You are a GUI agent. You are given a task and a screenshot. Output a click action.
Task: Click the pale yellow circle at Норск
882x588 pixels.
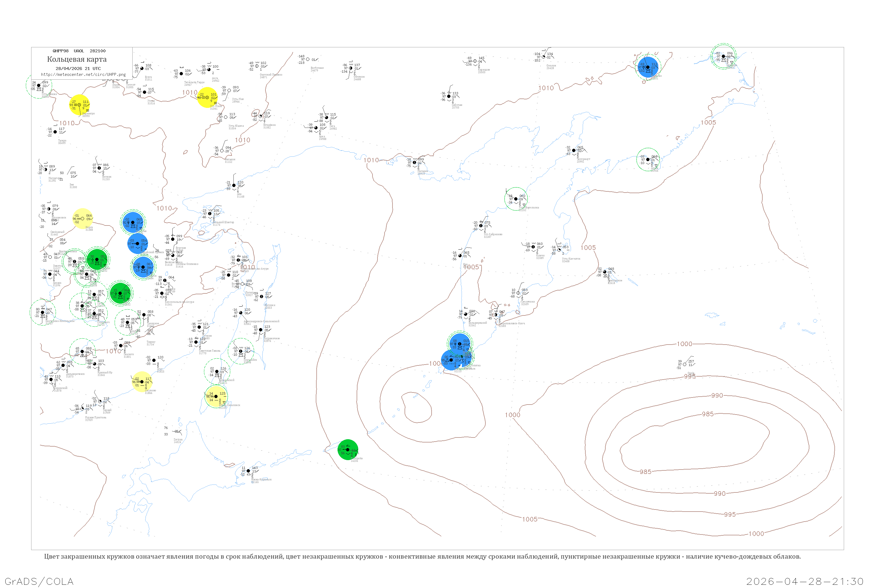point(83,219)
